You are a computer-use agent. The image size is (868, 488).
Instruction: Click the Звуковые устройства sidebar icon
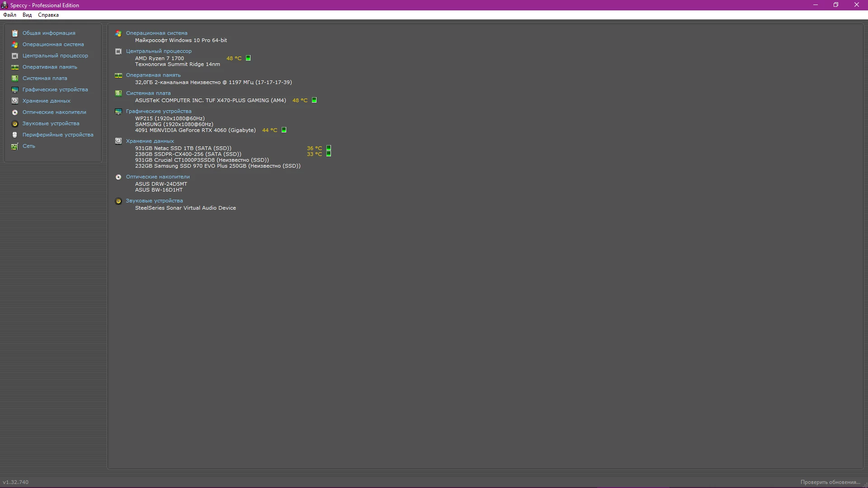pyautogui.click(x=15, y=124)
